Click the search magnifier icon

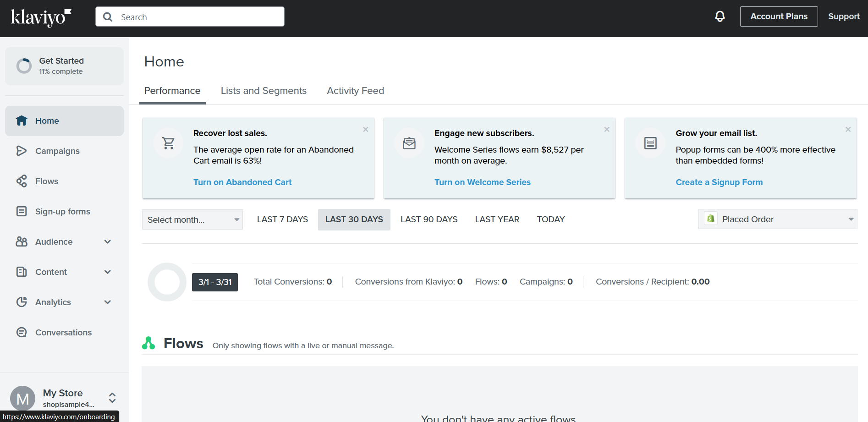(108, 17)
